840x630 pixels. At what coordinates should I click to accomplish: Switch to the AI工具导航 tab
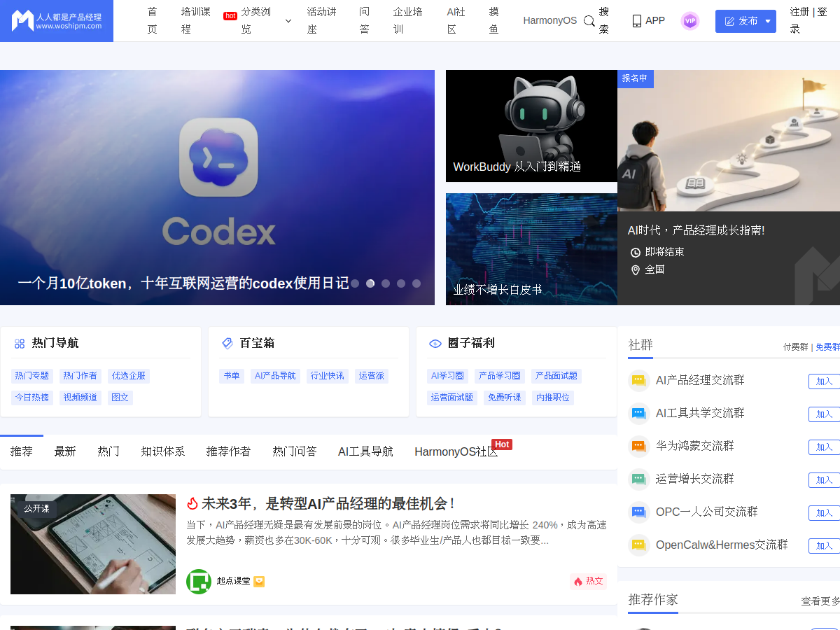pyautogui.click(x=365, y=451)
